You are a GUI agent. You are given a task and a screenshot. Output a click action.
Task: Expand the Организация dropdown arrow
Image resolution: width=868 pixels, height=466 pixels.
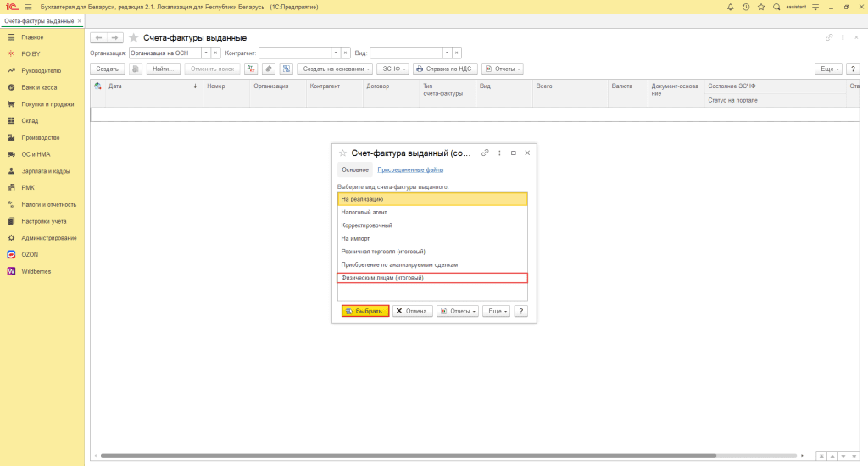point(206,53)
